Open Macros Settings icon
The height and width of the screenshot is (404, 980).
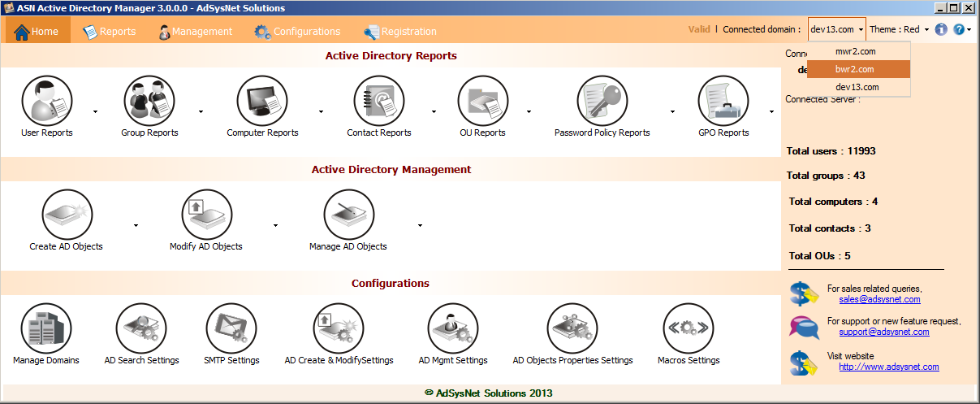(x=689, y=328)
